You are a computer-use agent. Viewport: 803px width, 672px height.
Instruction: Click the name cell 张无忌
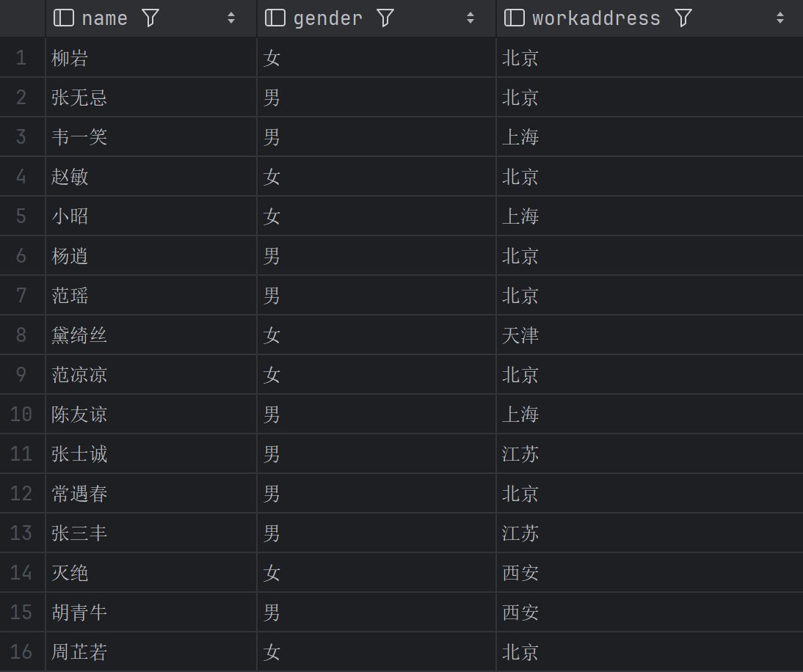[x=79, y=98]
